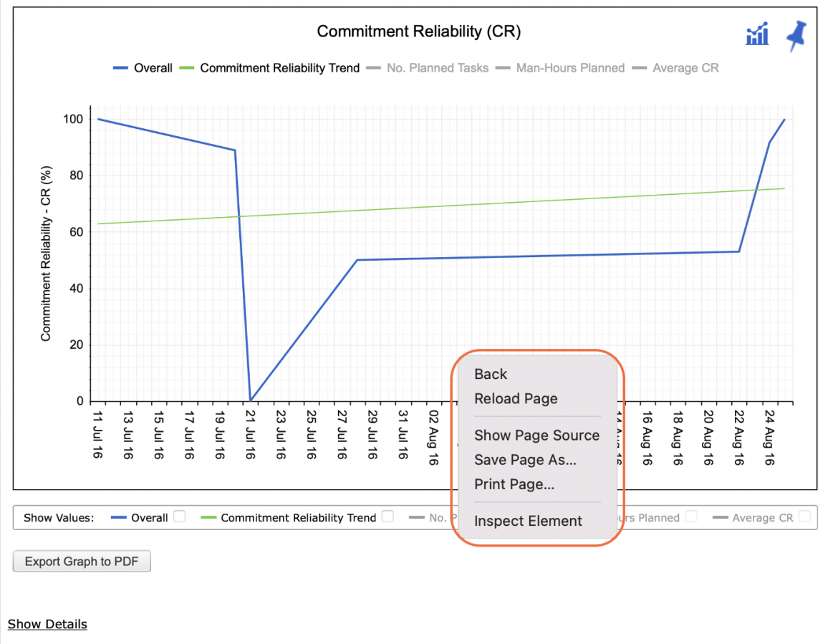The width and height of the screenshot is (838, 644).
Task: Check Commitment Reliability Trend show values checkbox
Action: pyautogui.click(x=388, y=516)
